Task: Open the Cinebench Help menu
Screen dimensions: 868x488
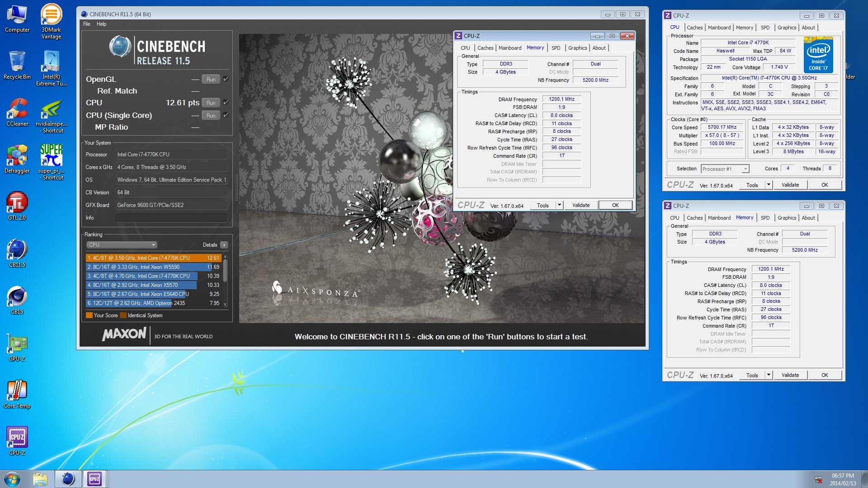Action: (102, 24)
